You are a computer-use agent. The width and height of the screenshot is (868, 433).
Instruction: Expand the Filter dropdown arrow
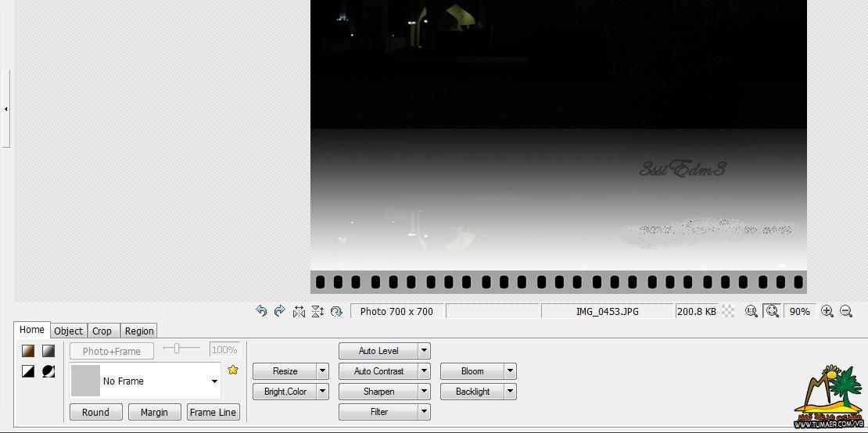425,412
